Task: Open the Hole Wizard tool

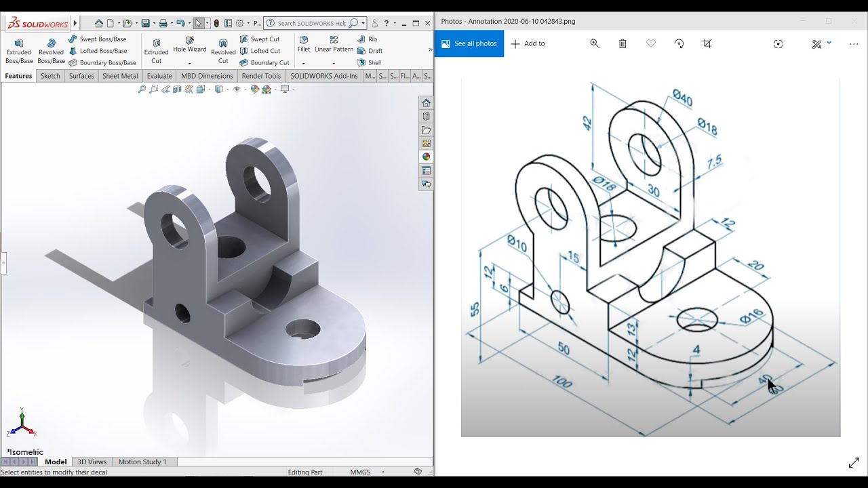Action: point(190,45)
